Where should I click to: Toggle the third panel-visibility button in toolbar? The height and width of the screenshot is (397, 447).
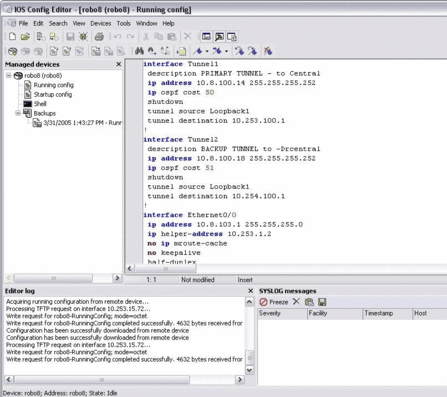click(232, 36)
